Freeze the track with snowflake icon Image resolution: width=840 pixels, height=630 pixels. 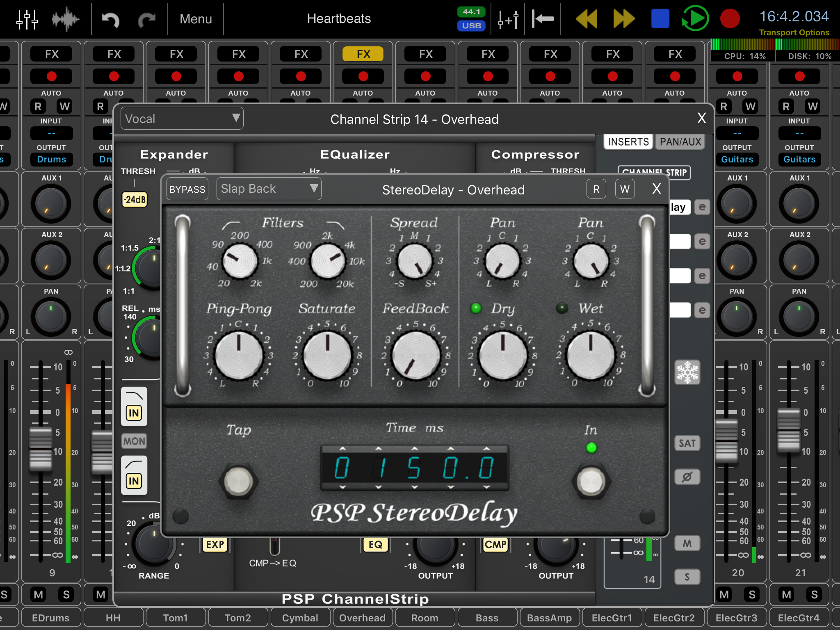coord(687,372)
